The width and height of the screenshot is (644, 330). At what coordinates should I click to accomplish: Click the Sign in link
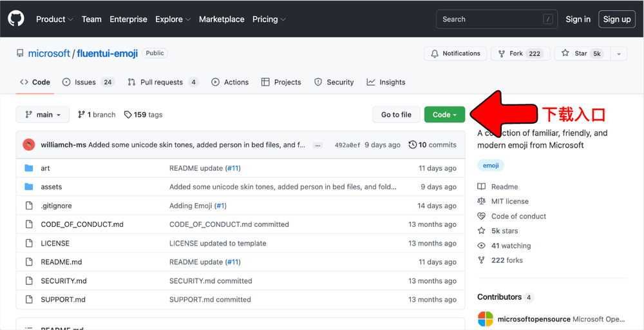point(578,19)
